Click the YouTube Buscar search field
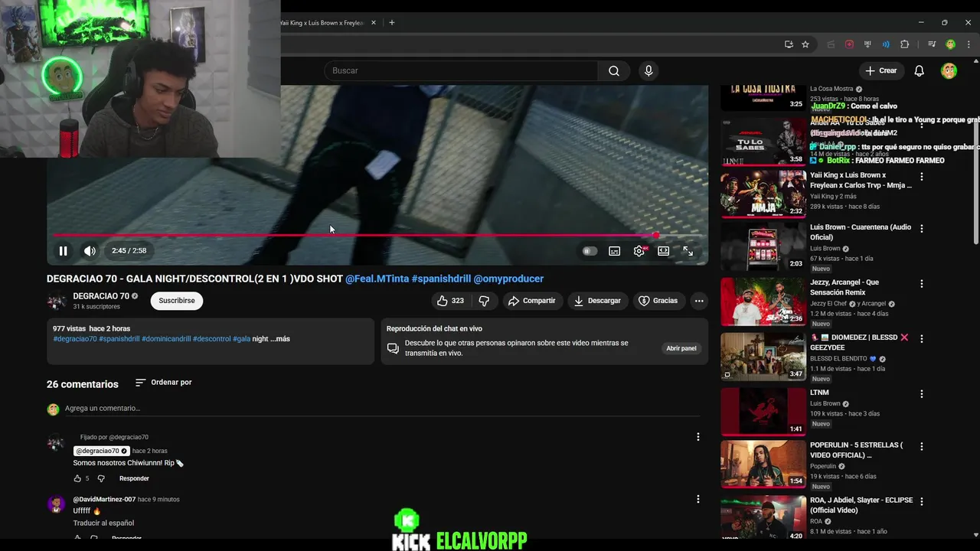 pyautogui.click(x=462, y=70)
